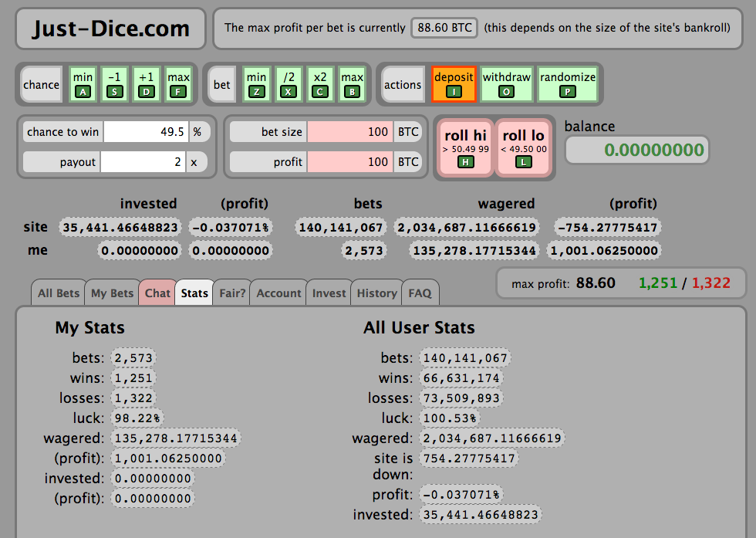756x538 pixels.
Task: Click All User Stats losses 73,509,893
Action: pyautogui.click(x=461, y=398)
